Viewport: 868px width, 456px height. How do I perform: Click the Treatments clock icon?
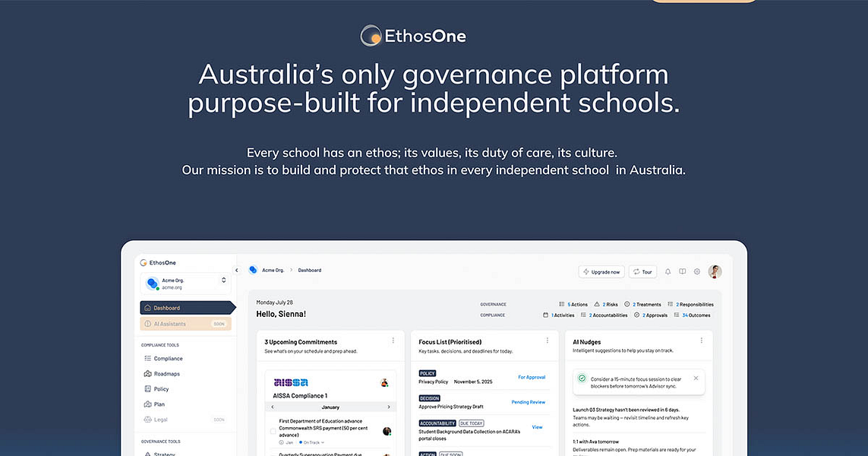[627, 304]
